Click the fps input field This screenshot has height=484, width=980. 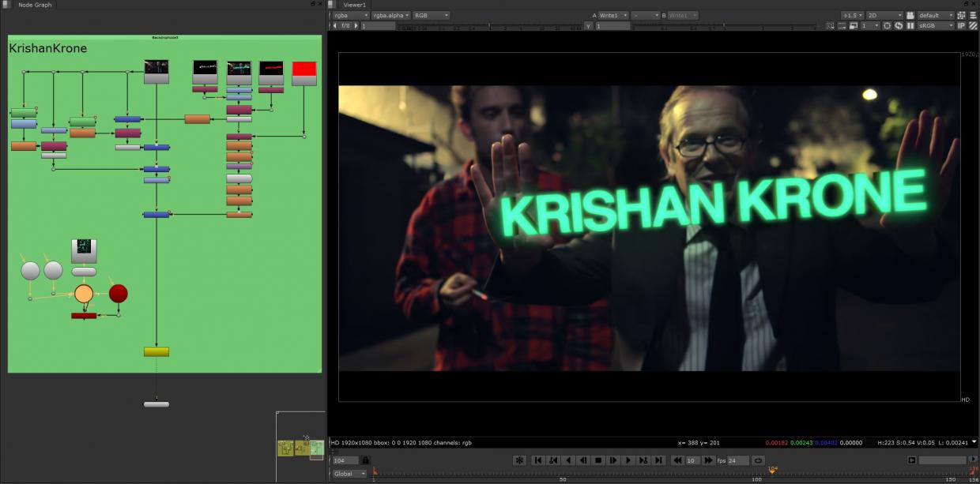click(737, 460)
